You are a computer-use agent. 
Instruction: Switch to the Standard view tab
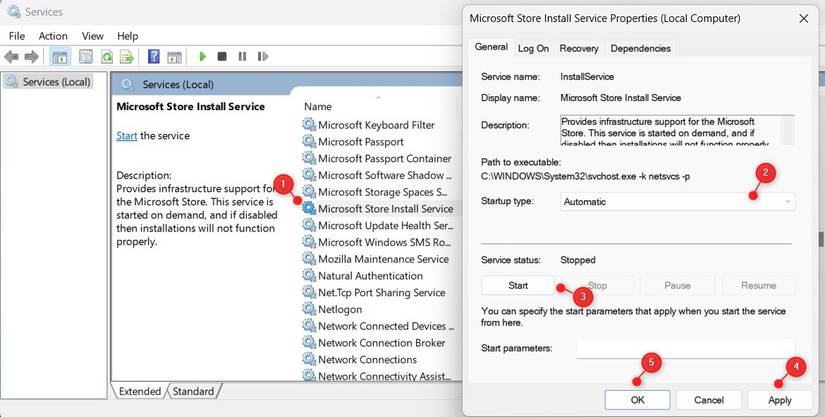coord(194,391)
